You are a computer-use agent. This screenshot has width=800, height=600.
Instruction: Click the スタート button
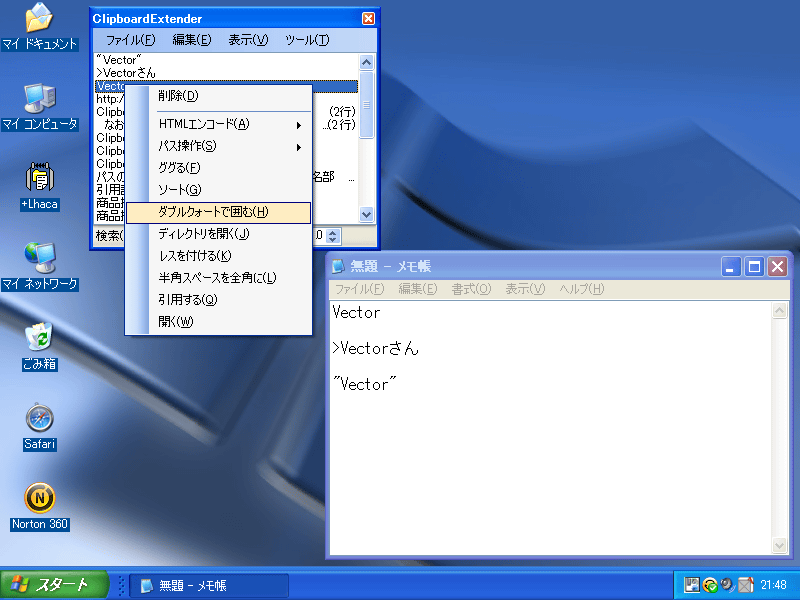point(54,585)
